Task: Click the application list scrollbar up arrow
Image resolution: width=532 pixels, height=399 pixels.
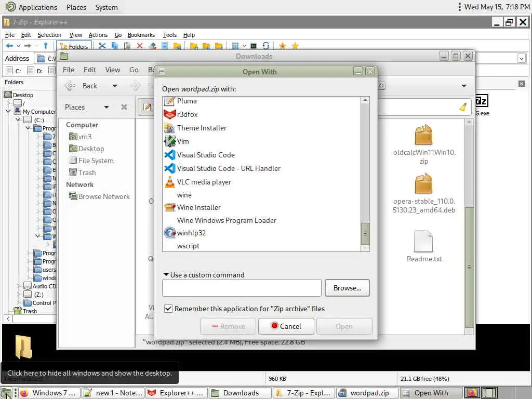Action: 365,100
